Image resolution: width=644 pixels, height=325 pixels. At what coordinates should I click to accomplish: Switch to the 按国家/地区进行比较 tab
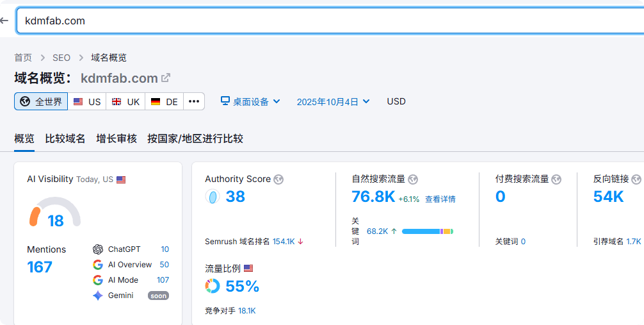[195, 138]
